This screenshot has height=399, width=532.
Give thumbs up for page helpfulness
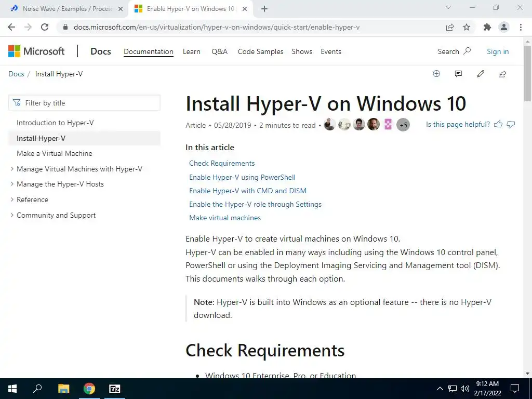498,124
